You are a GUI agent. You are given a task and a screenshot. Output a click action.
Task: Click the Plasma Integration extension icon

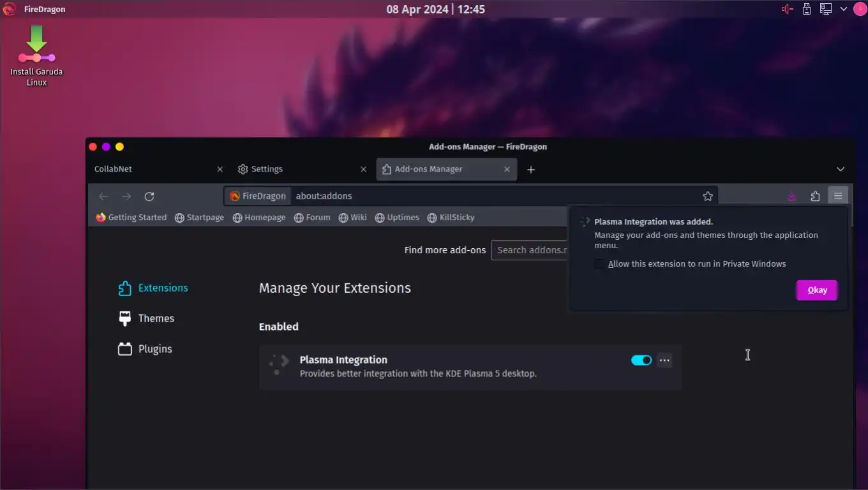(280, 365)
